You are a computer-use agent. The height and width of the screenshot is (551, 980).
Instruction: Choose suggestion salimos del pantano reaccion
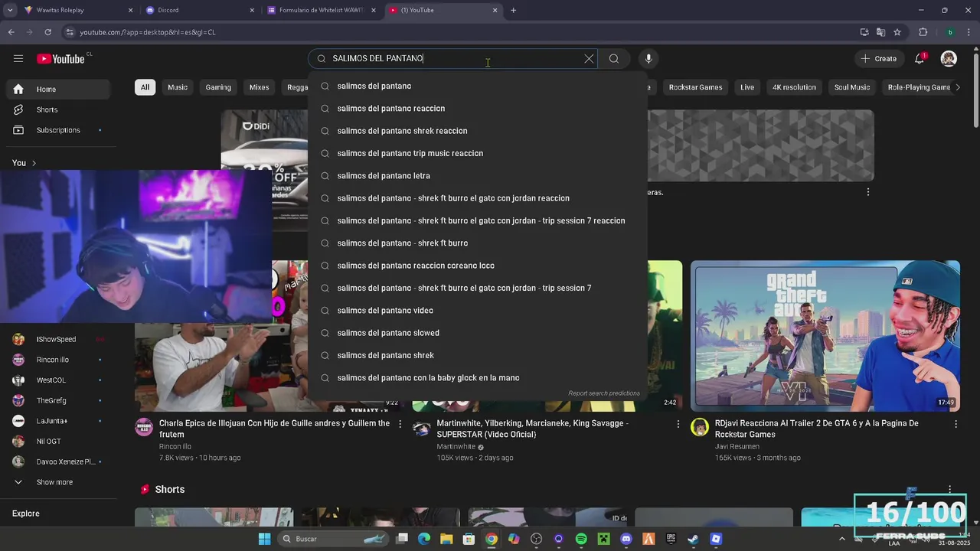478,109
